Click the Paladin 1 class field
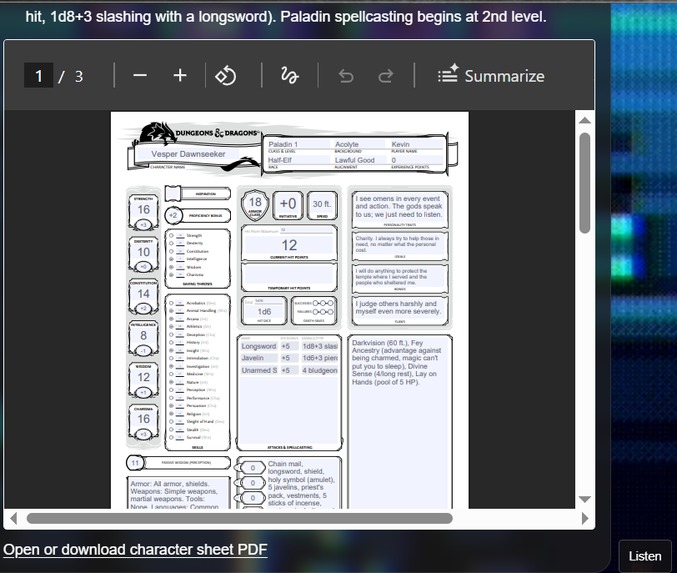Viewport: 677px width, 573px height. [298, 144]
